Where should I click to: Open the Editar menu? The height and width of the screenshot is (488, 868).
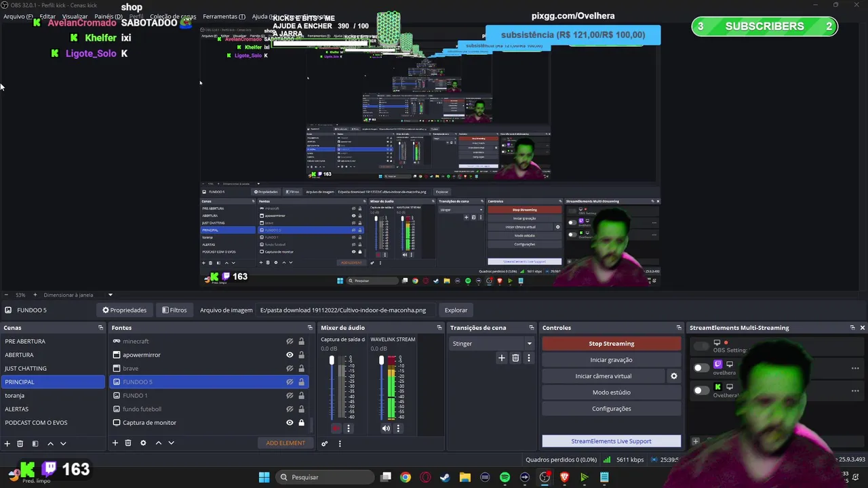click(47, 16)
